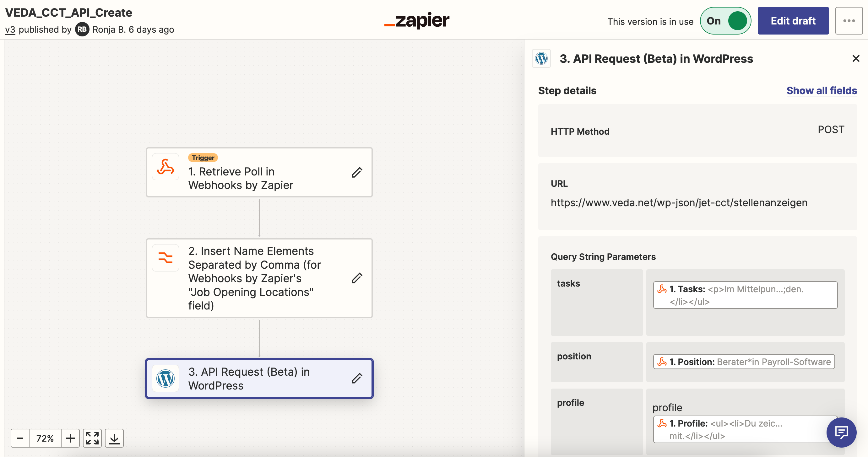The width and height of the screenshot is (868, 457).
Task: Click the Profile mapped value field
Action: pos(745,429)
